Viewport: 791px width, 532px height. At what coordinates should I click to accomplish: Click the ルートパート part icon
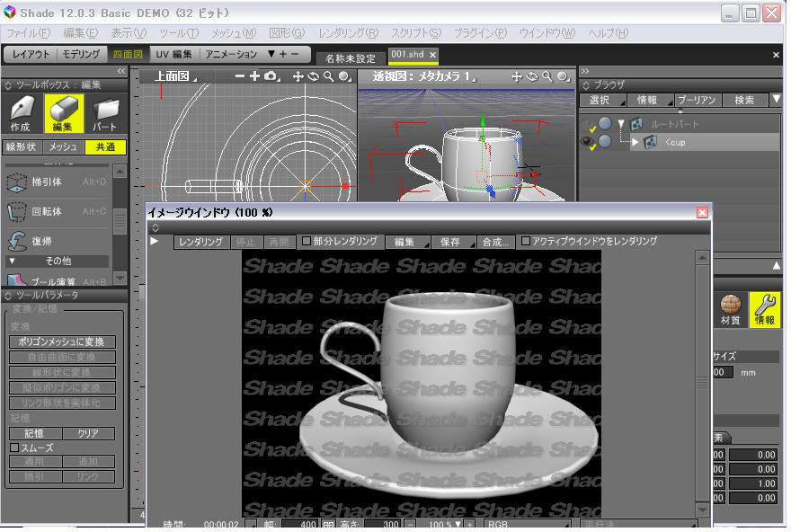[x=636, y=123]
